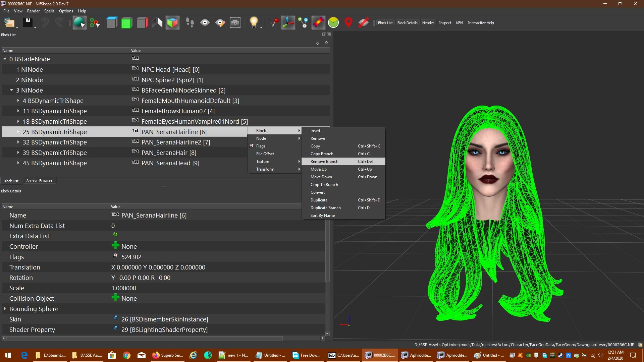Expand the 4 BSDynamicTriShape node
The width and height of the screenshot is (644, 362).
click(x=18, y=101)
